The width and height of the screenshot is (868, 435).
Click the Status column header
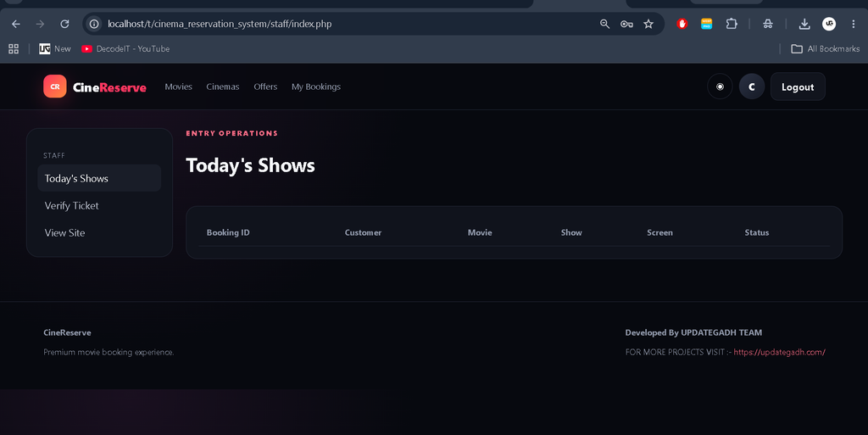coord(757,232)
